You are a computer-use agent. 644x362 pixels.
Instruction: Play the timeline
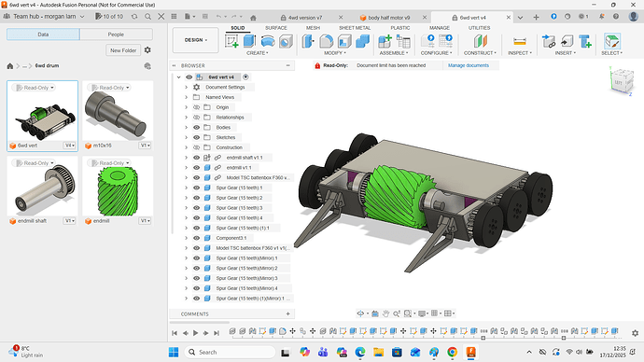195,333
